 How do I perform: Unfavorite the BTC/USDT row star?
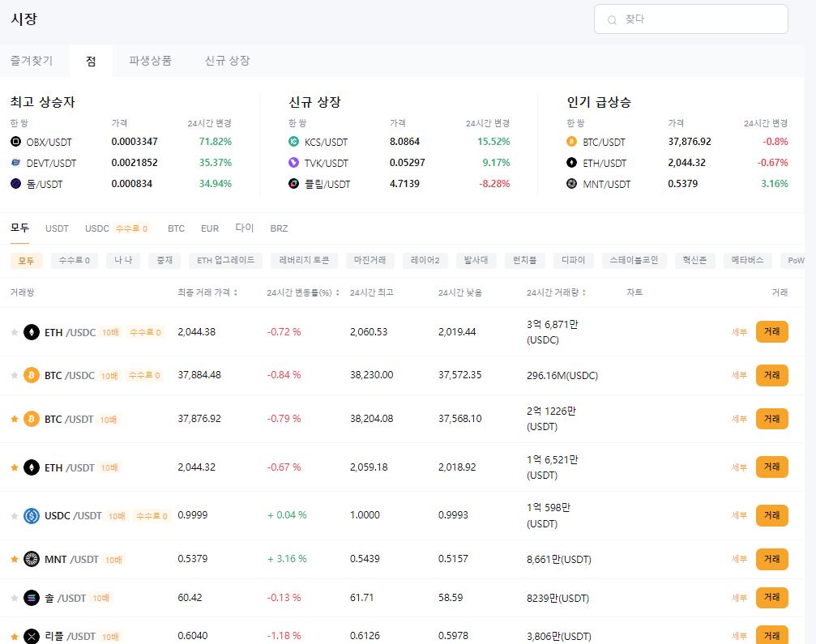(15, 420)
